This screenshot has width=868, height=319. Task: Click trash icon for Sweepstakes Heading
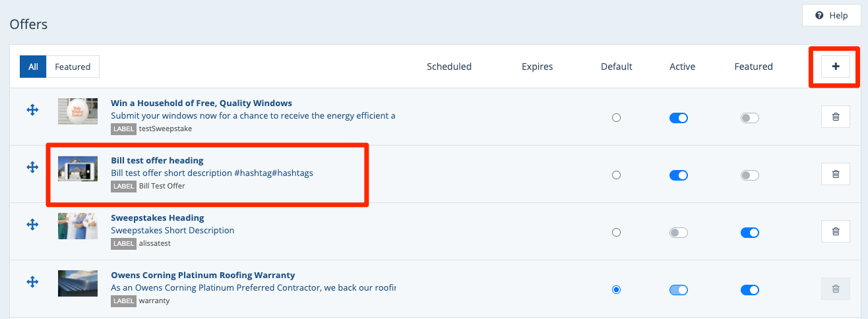tap(835, 232)
